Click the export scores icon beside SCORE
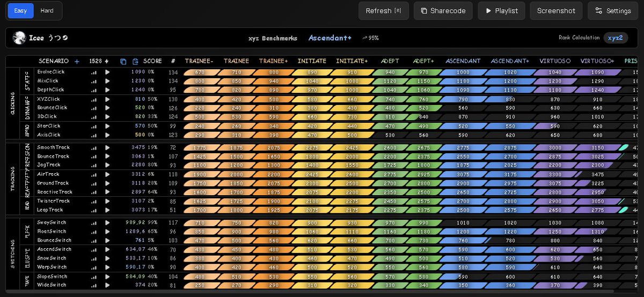644x297 pixels. click(136, 61)
